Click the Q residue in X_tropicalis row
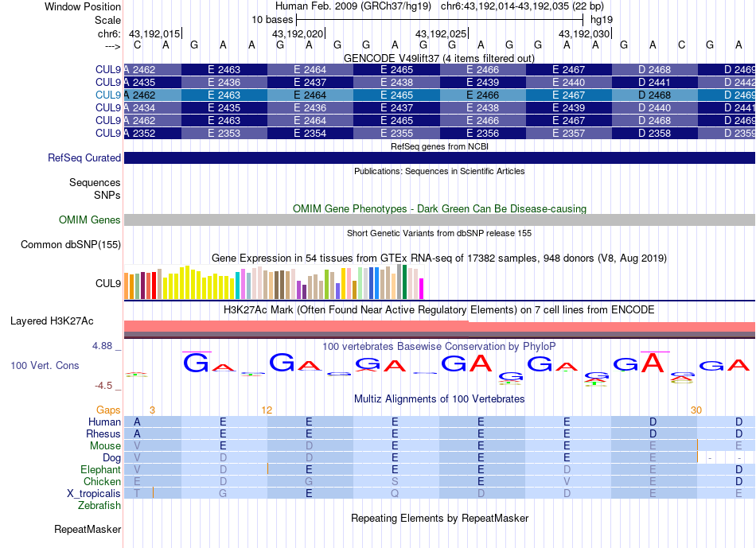 [x=395, y=494]
